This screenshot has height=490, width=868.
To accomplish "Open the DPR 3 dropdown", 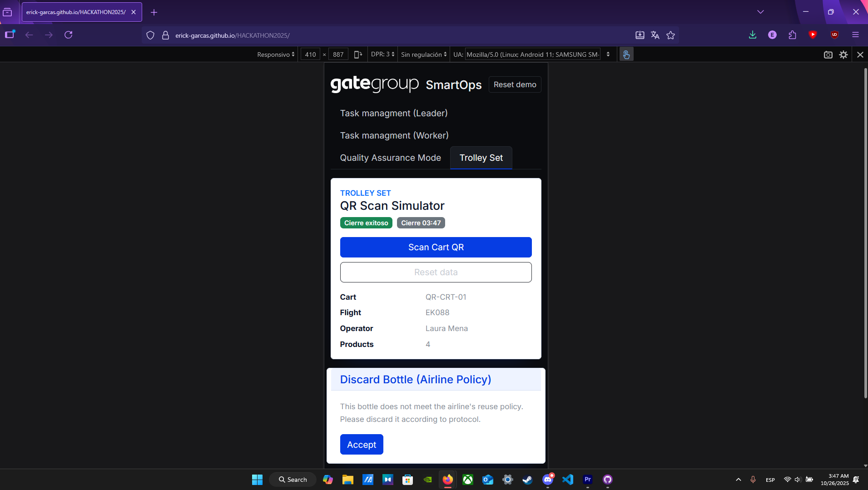I will 382,54.
